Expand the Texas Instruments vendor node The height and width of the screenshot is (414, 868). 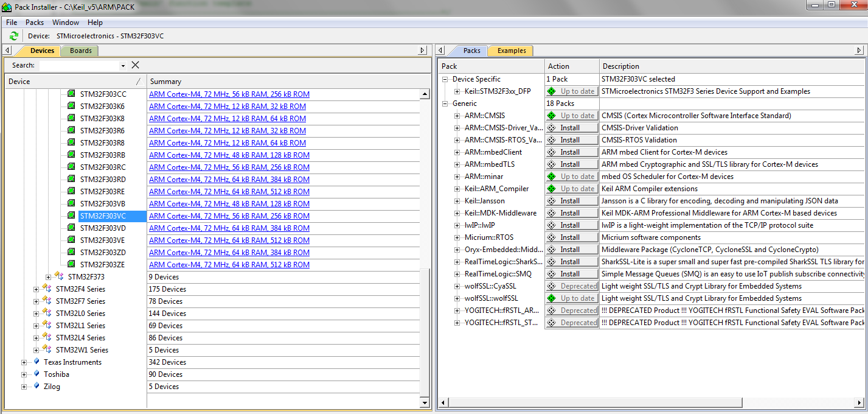24,362
